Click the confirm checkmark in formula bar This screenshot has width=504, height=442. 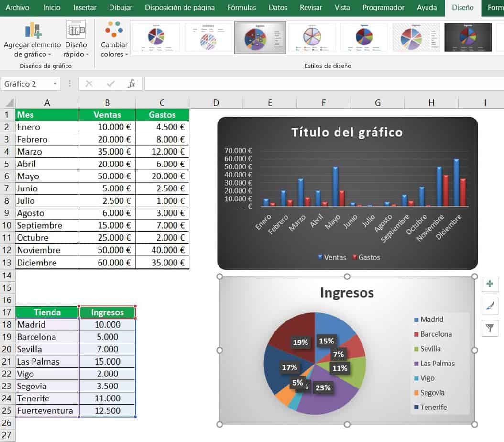(110, 84)
